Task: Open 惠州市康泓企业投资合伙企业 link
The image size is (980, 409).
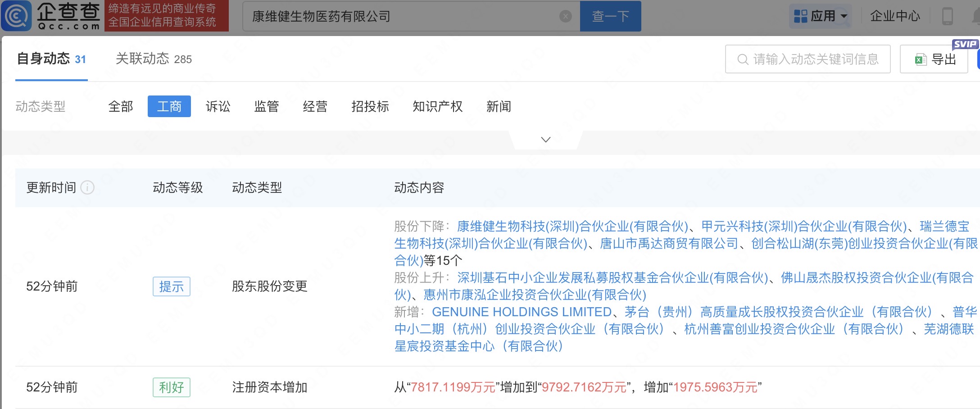Action: 535,295
